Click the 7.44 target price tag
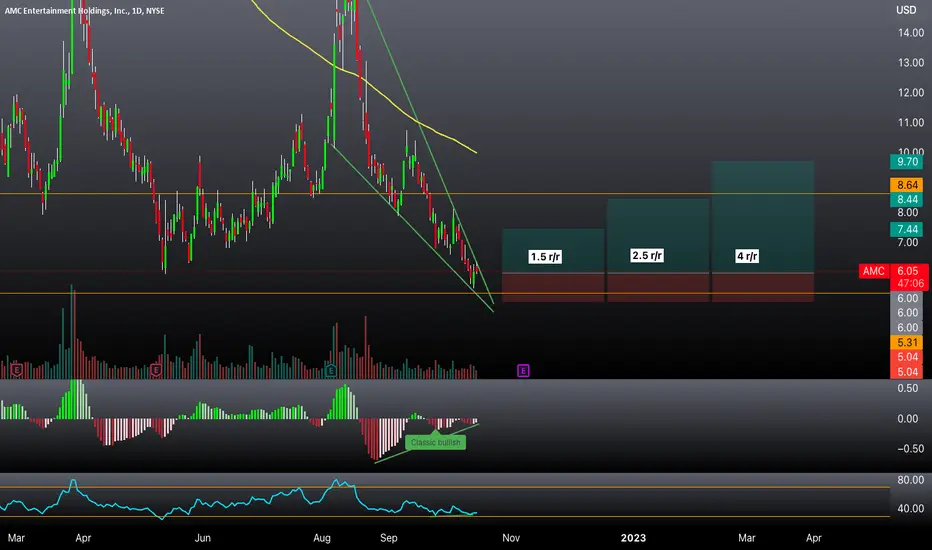932x550 pixels. tap(908, 229)
